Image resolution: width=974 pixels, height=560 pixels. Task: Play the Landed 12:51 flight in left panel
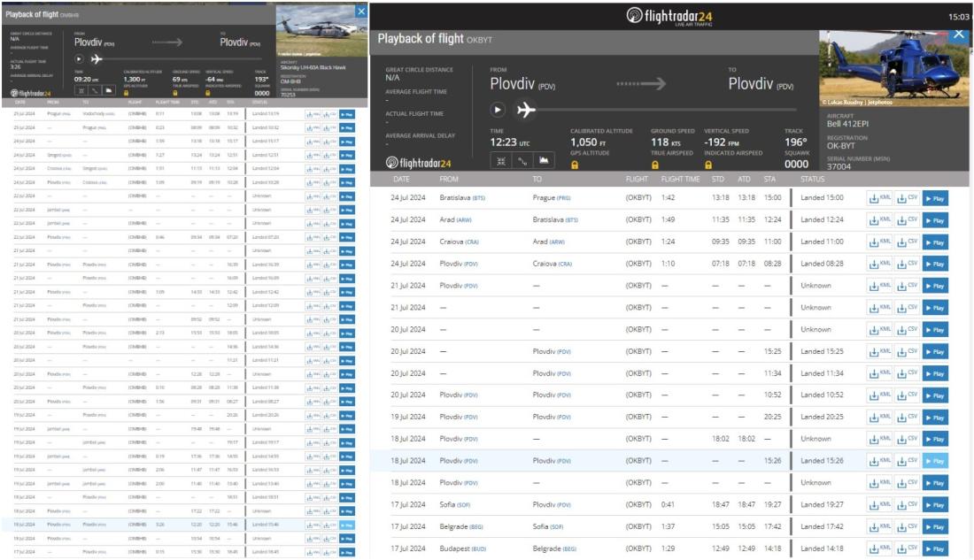pos(347,155)
